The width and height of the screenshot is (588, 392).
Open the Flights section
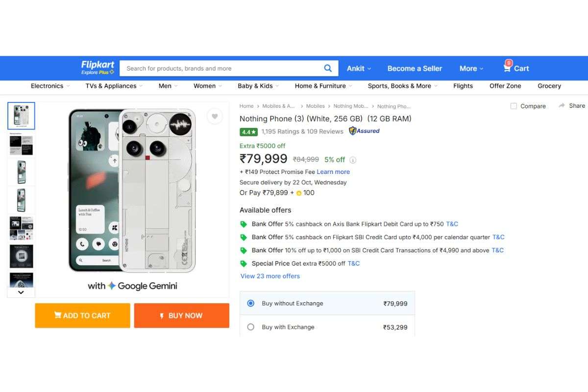[x=463, y=86]
